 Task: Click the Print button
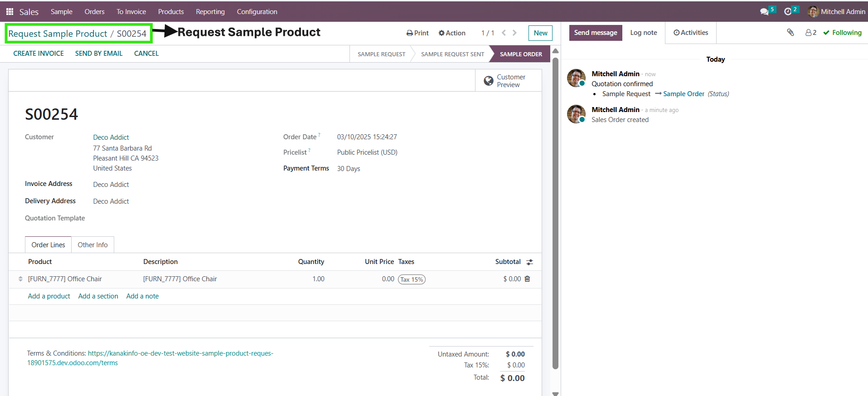[x=417, y=33]
